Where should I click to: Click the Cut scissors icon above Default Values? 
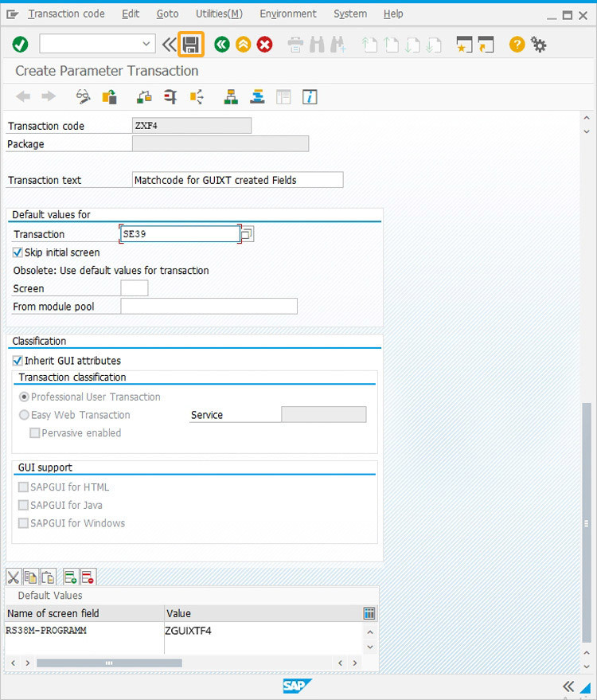(14, 577)
